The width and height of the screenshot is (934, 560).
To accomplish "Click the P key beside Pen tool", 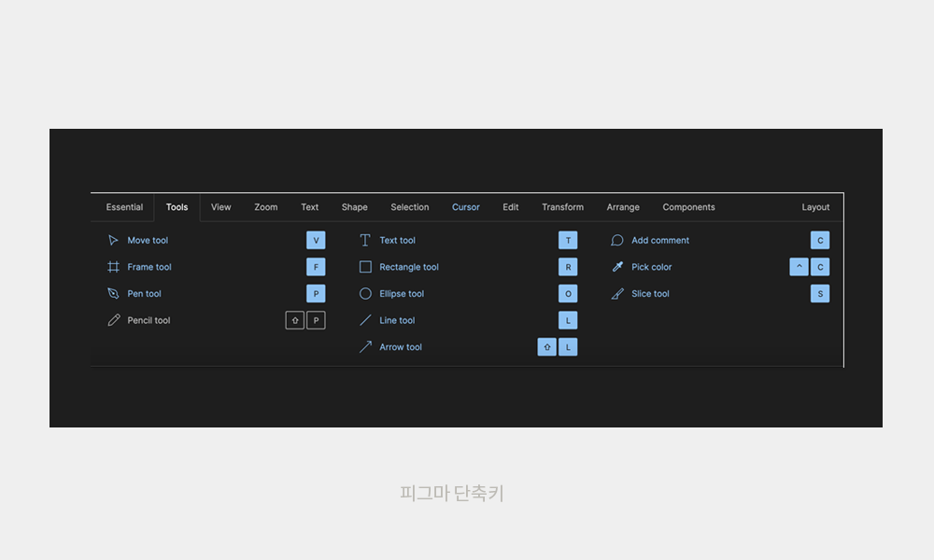I will click(316, 293).
